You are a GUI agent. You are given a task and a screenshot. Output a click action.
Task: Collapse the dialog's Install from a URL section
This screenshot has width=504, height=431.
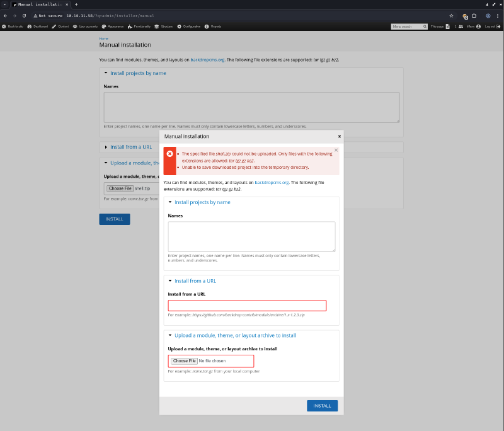pos(195,281)
